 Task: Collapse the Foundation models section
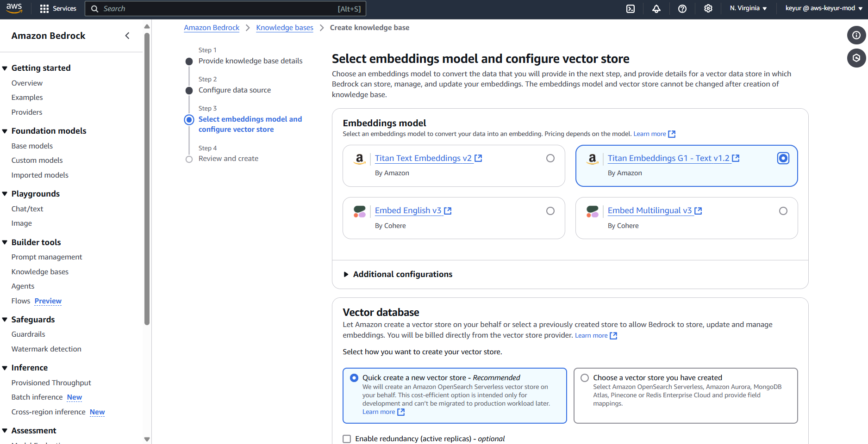coord(5,131)
